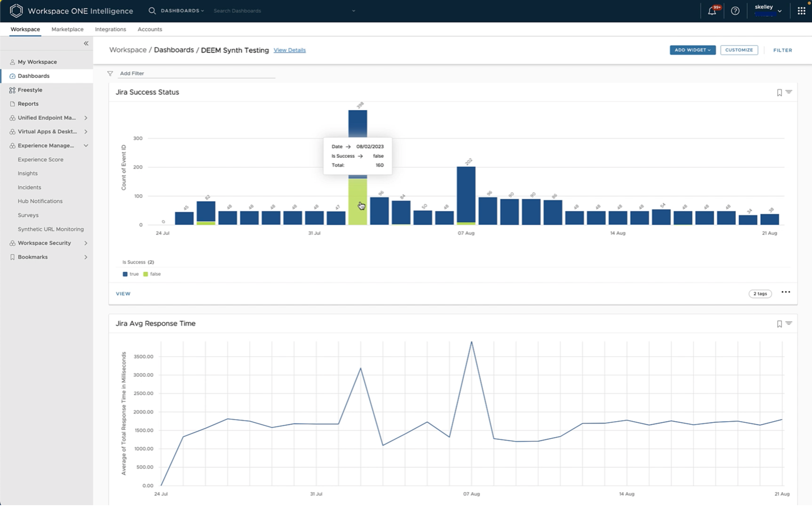Collapse the sidebar with double chevron icon
812x508 pixels.
(86, 43)
